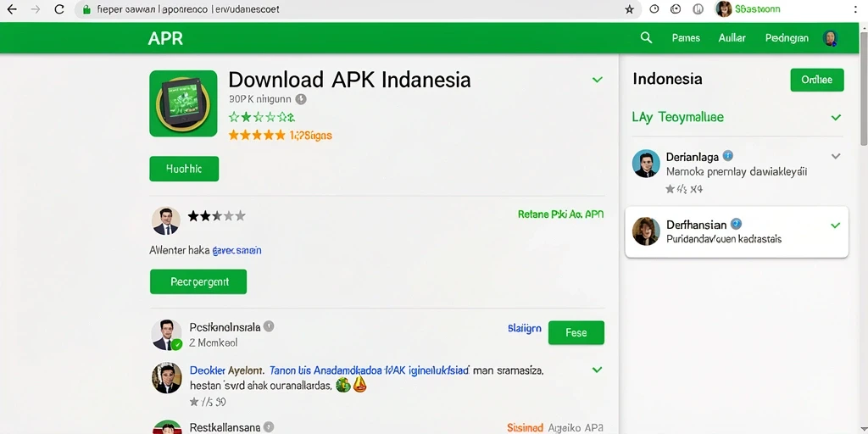Click the Pcstknolnsrala profile avatar

[x=166, y=334]
